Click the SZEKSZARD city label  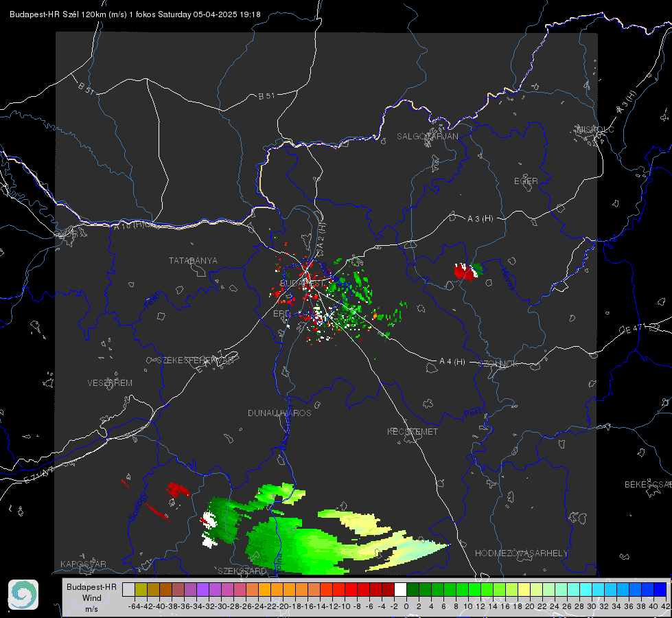tap(242, 571)
